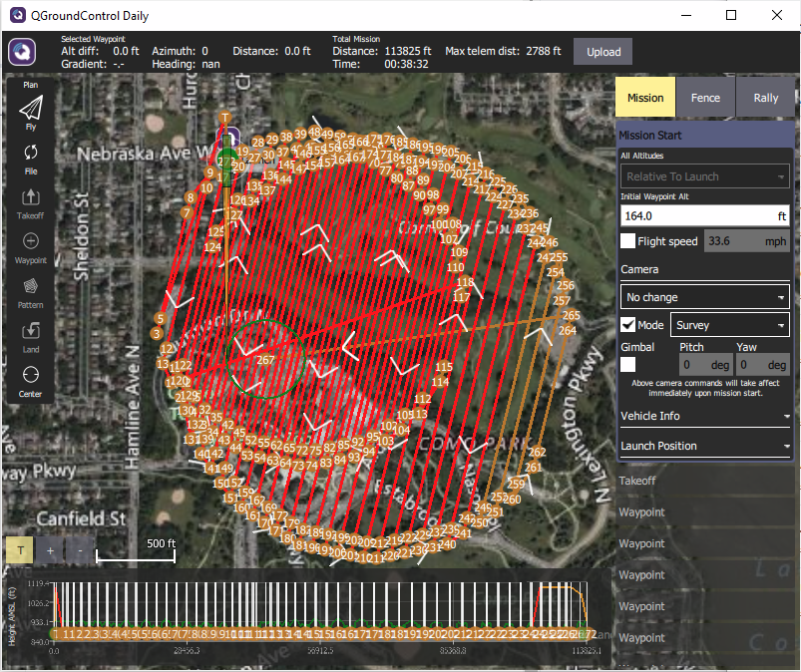Open the QGroundControl application menu icon
The width and height of the screenshot is (801, 672).
point(22,52)
